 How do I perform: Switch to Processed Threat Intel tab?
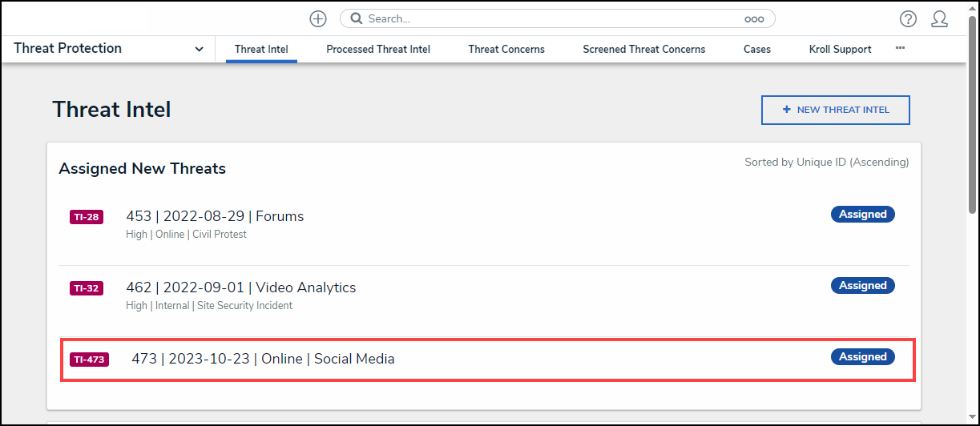pyautogui.click(x=378, y=49)
